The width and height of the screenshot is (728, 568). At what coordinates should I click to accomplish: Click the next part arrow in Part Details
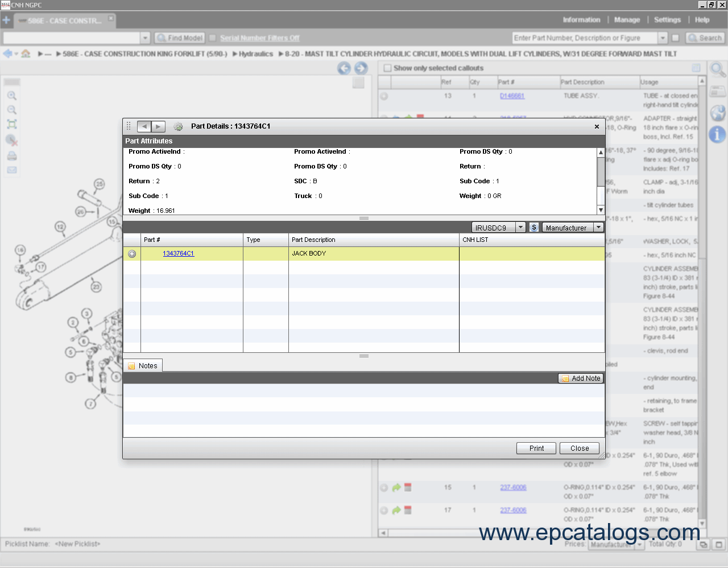coord(159,126)
